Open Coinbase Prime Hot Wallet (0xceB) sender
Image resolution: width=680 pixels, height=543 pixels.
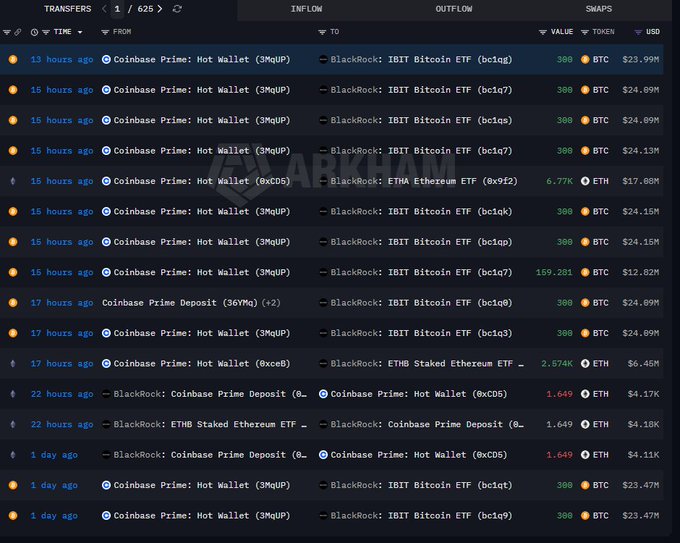pos(202,363)
